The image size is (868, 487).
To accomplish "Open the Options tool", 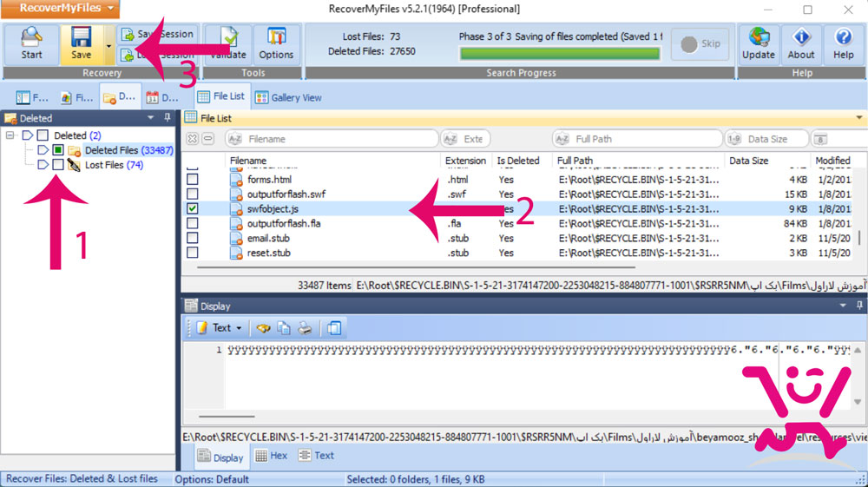I will pos(276,43).
